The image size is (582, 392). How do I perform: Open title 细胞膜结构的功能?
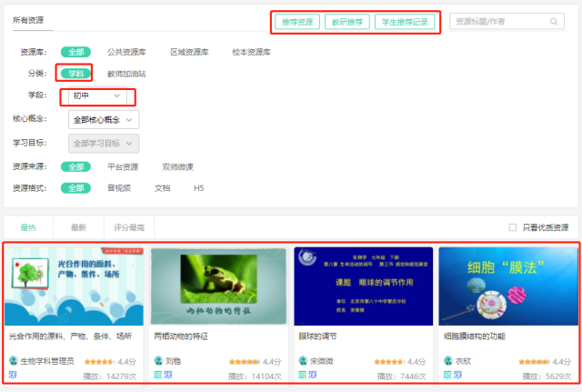(x=475, y=337)
